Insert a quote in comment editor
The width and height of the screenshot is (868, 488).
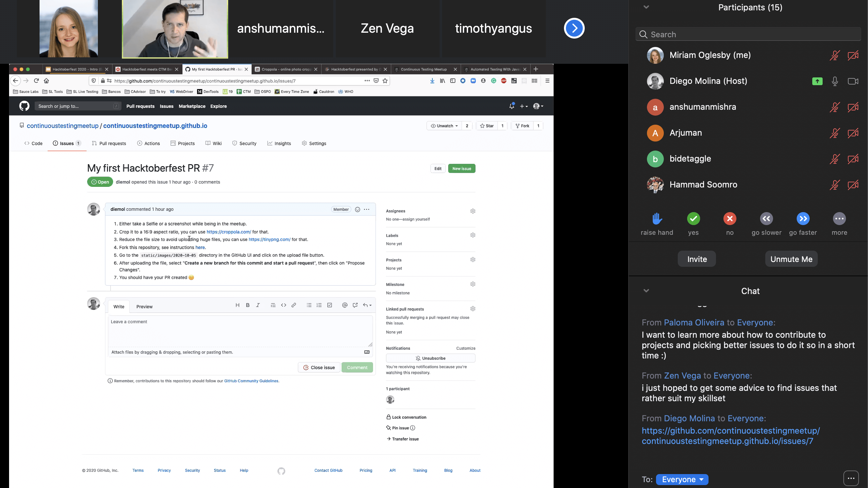coord(273,305)
